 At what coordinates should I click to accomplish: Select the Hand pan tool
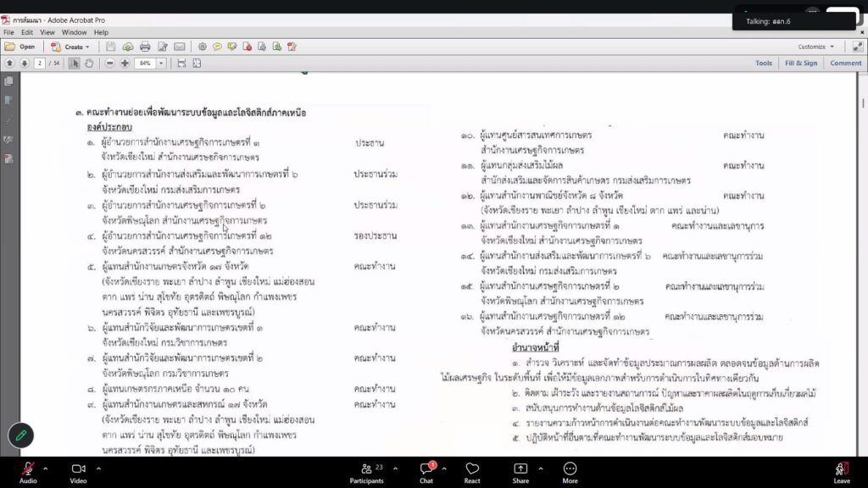[89, 63]
